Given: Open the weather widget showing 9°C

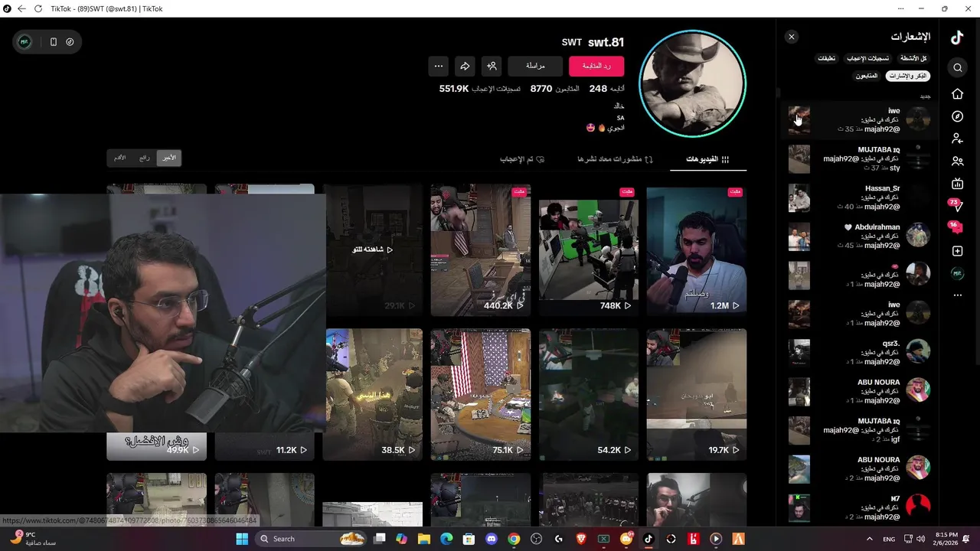Looking at the screenshot, I should (x=32, y=539).
